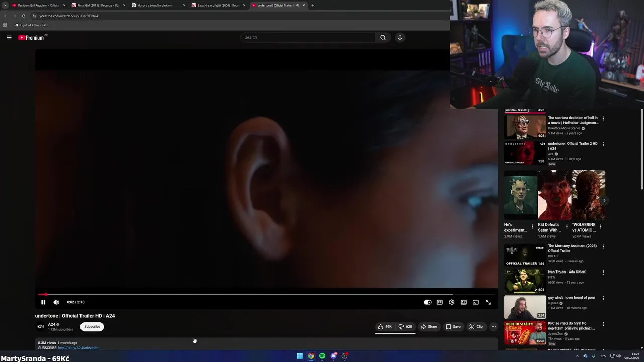Like the video with 49K thumbs up
644x362 pixels.
(385, 327)
